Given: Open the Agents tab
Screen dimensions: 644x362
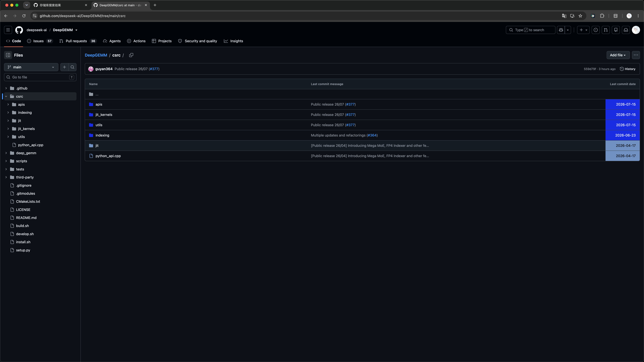Looking at the screenshot, I should click(112, 41).
